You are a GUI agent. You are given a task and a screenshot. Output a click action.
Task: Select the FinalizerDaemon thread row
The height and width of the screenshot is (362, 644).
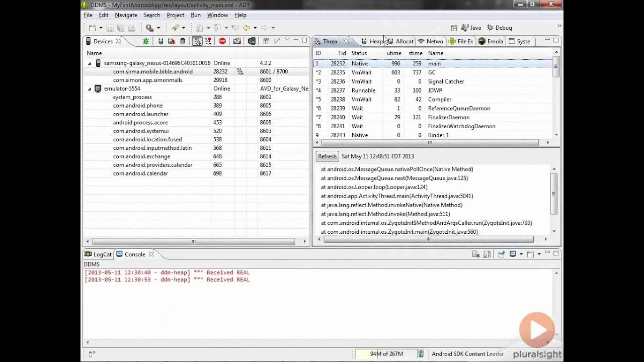pos(433,117)
